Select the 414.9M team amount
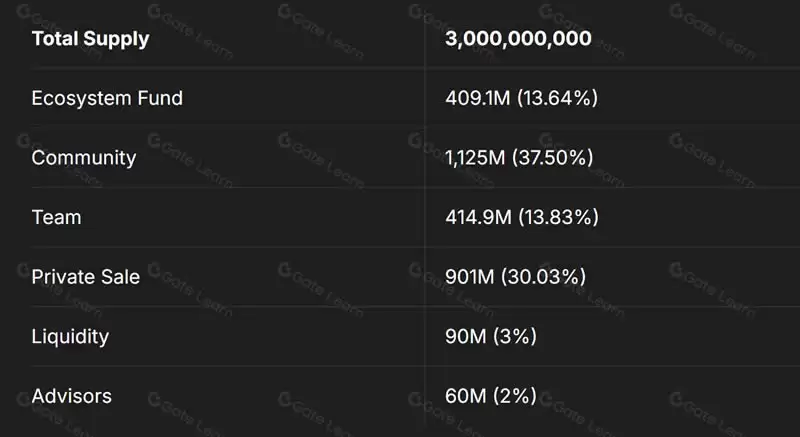The width and height of the screenshot is (800, 437). pyautogui.click(x=479, y=217)
